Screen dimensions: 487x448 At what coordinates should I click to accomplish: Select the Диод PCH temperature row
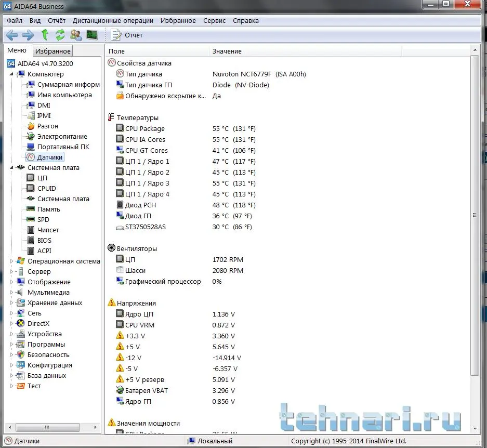coord(287,205)
